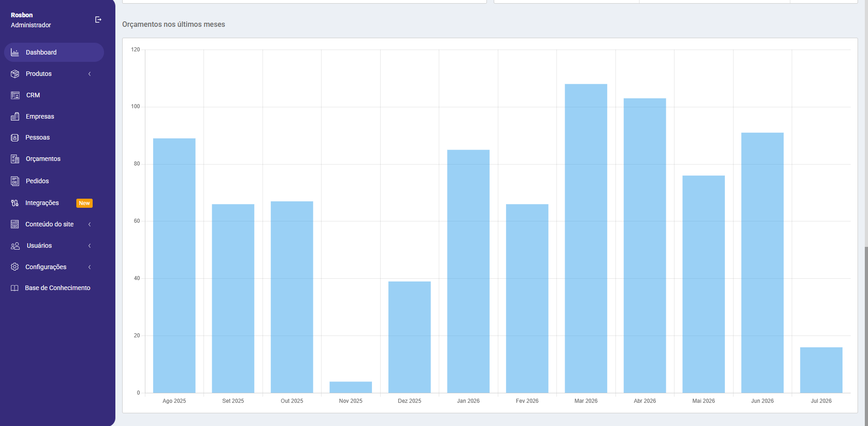This screenshot has width=868, height=426.
Task: Select the CRM icon in sidebar
Action: 15,95
